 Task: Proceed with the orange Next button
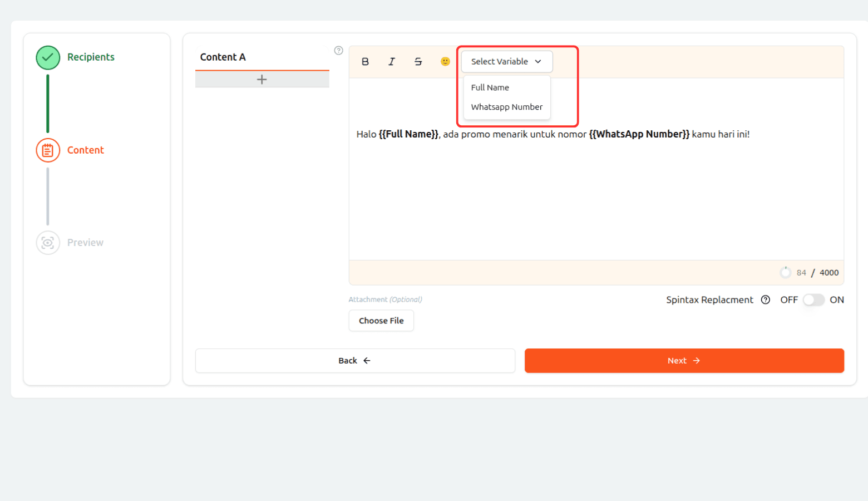click(684, 361)
